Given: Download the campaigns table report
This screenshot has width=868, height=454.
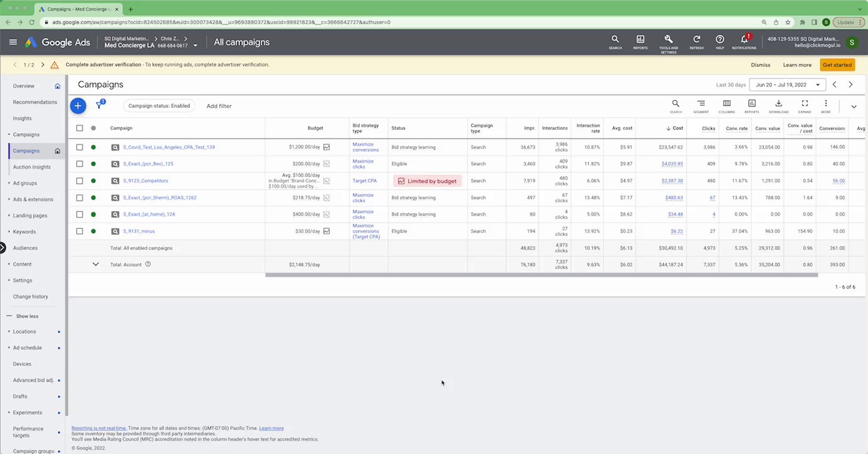Looking at the screenshot, I should (779, 105).
